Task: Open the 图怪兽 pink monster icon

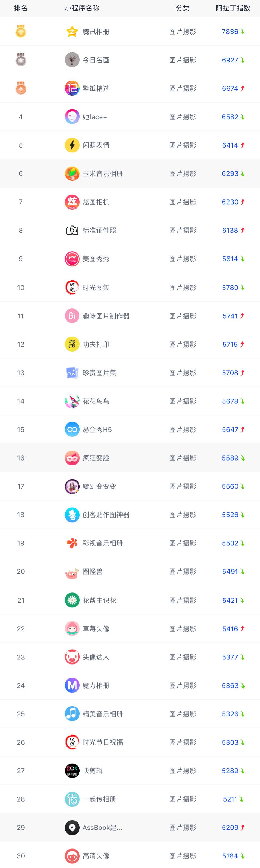Action: pyautogui.click(x=72, y=572)
